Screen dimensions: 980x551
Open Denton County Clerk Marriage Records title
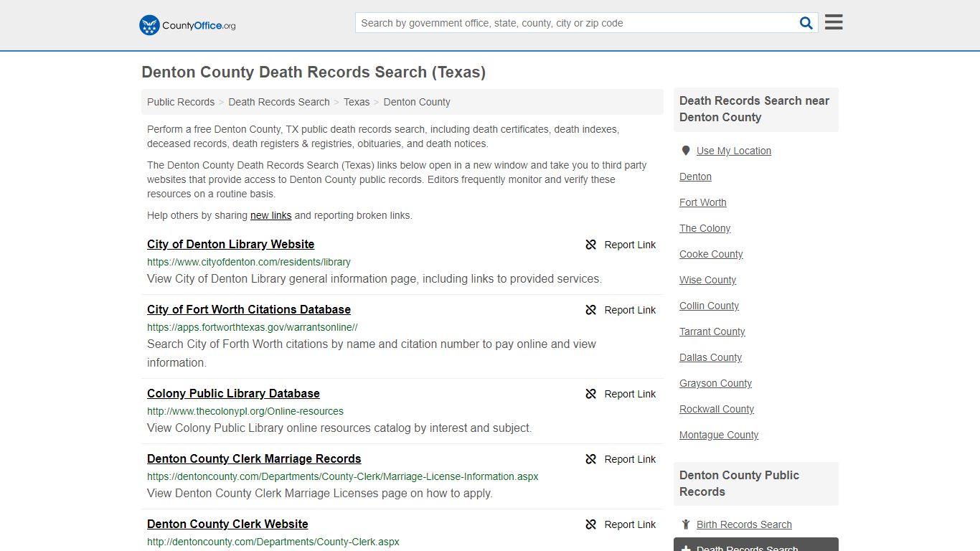(x=254, y=458)
